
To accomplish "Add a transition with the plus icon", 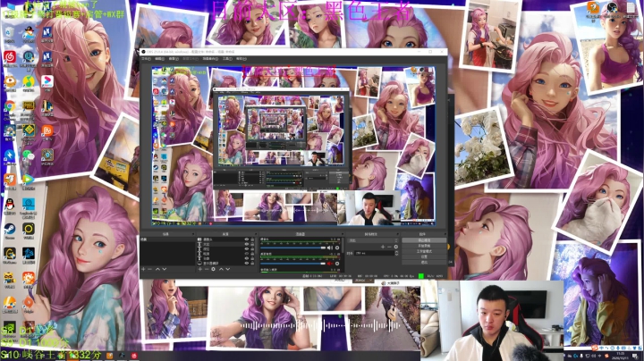I will pyautogui.click(x=383, y=247).
